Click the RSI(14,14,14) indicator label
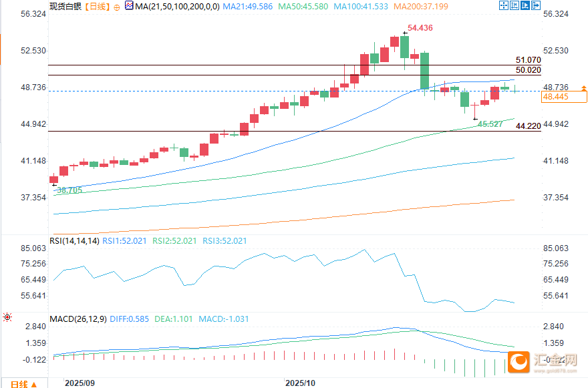Viewport: 588px width, 388px height. pyautogui.click(x=74, y=240)
